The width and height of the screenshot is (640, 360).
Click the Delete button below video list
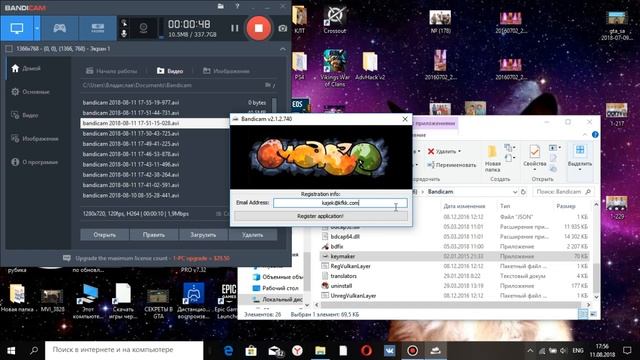(252, 235)
